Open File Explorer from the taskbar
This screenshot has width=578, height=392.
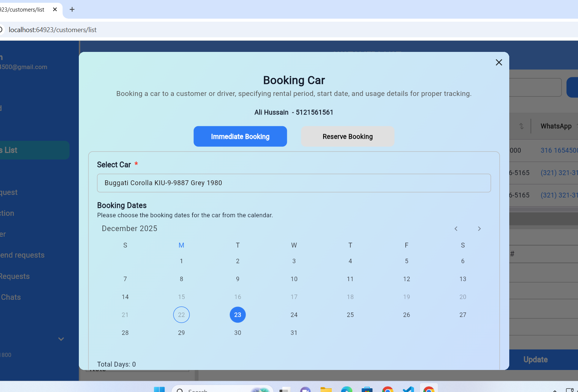(326, 389)
